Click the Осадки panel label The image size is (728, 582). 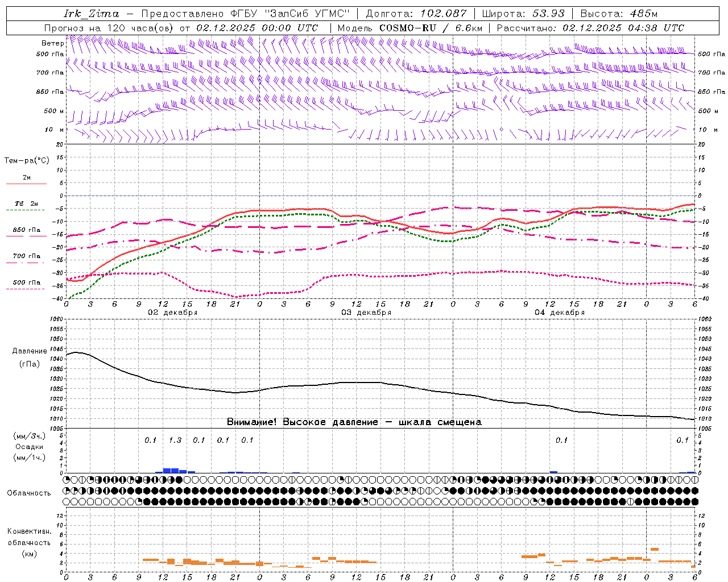click(x=30, y=447)
